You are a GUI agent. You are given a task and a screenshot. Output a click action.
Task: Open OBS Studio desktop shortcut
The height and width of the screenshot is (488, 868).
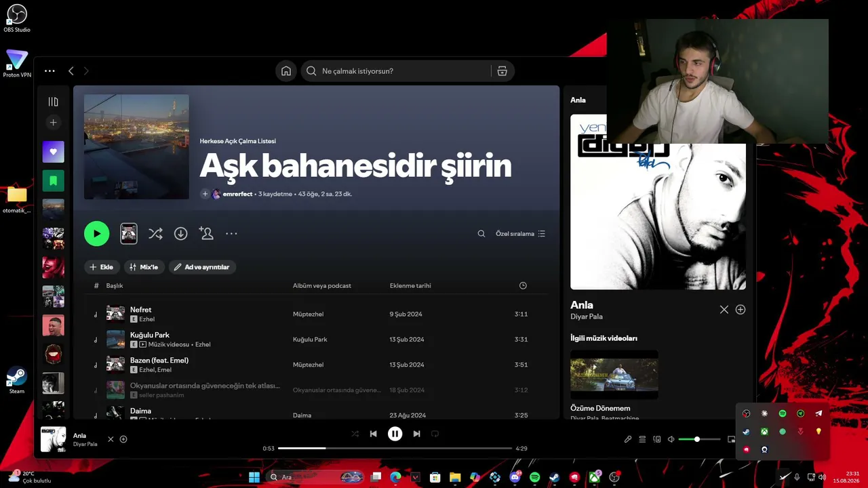(x=17, y=18)
